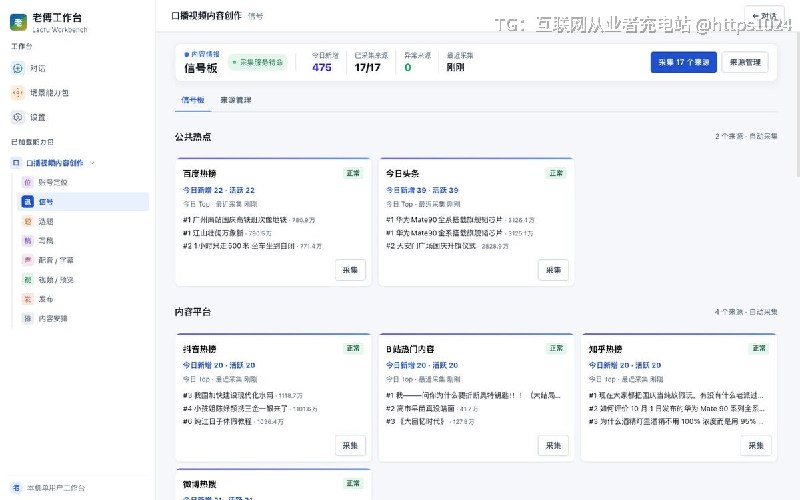Click 采集 on the 百度热榜 card
This screenshot has height=500, width=800.
point(350,270)
